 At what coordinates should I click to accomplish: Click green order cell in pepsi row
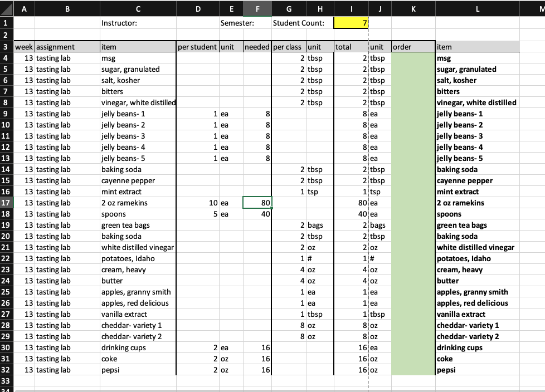(413, 370)
